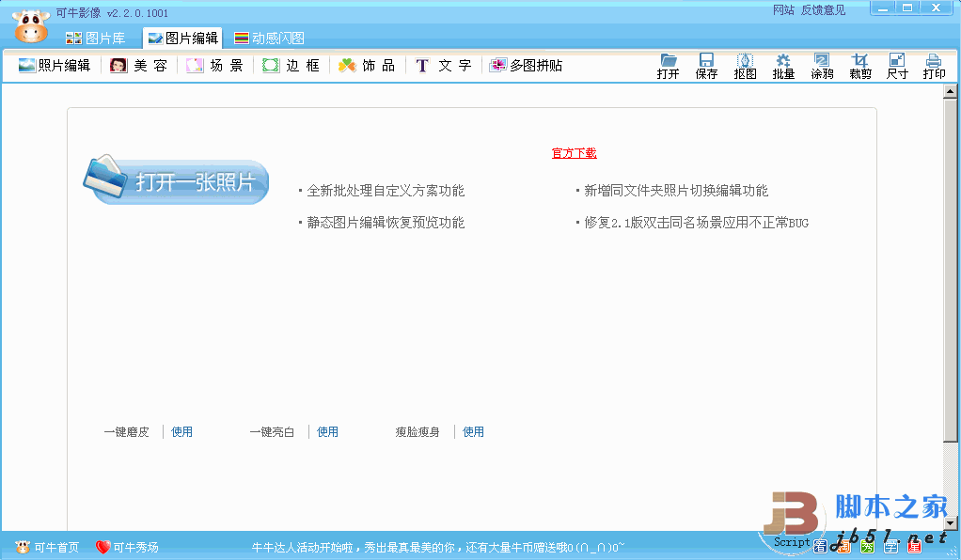Open the 场景 scene section

(x=214, y=66)
